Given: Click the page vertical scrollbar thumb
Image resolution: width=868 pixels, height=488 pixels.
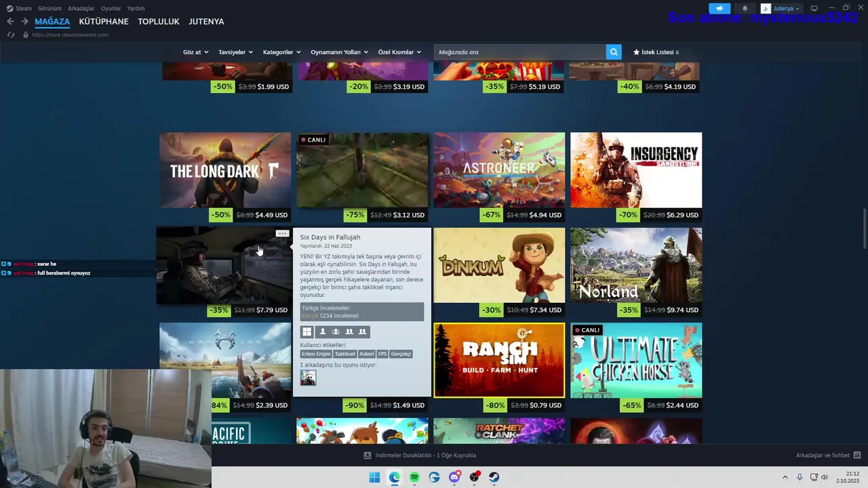Looking at the screenshot, I should click(864, 229).
